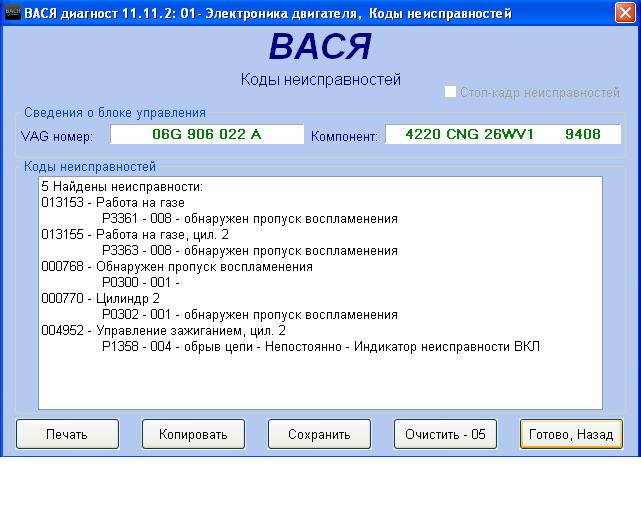The image size is (641, 512).
Task: Click the Компонент field 4220 CNG 26WV1
Action: [x=503, y=134]
